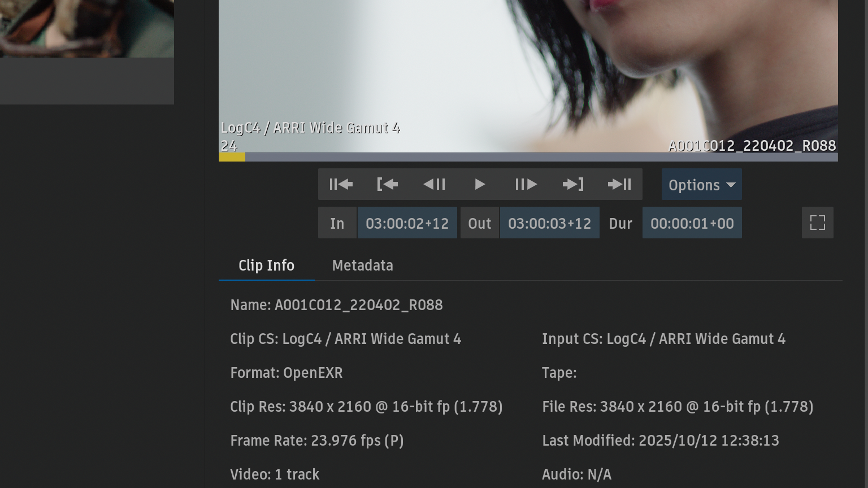The height and width of the screenshot is (488, 868).
Task: Click the clip preview image in the viewer
Action: 528,68
